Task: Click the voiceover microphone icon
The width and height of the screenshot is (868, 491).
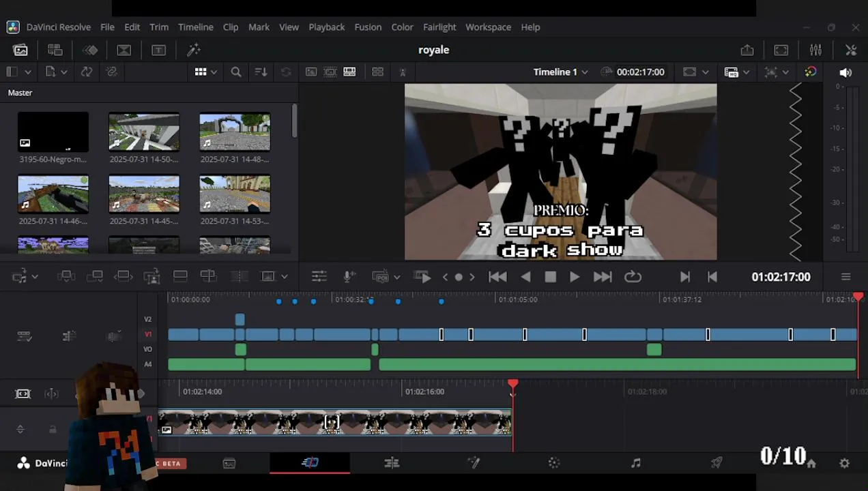Action: click(349, 276)
